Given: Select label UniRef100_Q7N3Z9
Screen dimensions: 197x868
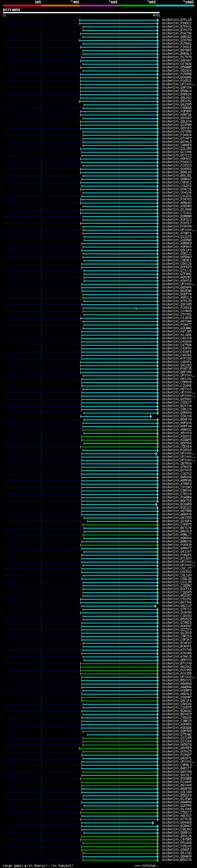Looking at the screenshot, I should (x=176, y=467).
